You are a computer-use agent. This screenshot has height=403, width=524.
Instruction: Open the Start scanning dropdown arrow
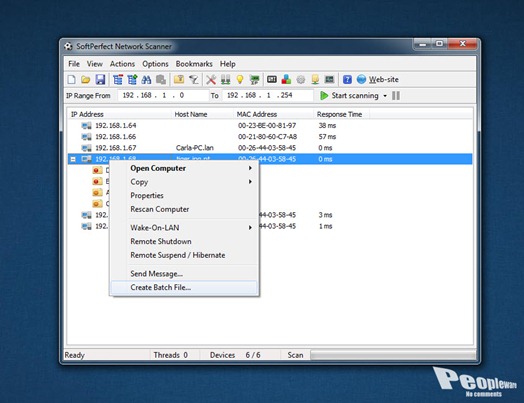(x=385, y=96)
